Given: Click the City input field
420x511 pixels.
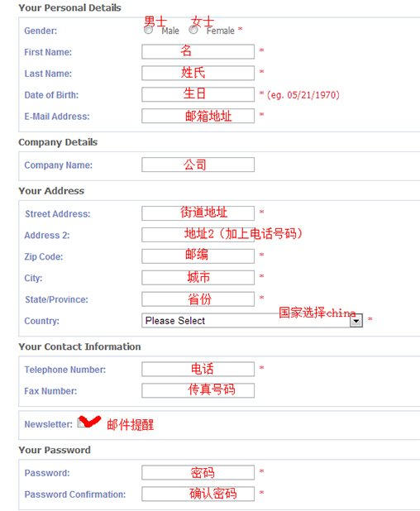Looking at the screenshot, I should (x=198, y=278).
